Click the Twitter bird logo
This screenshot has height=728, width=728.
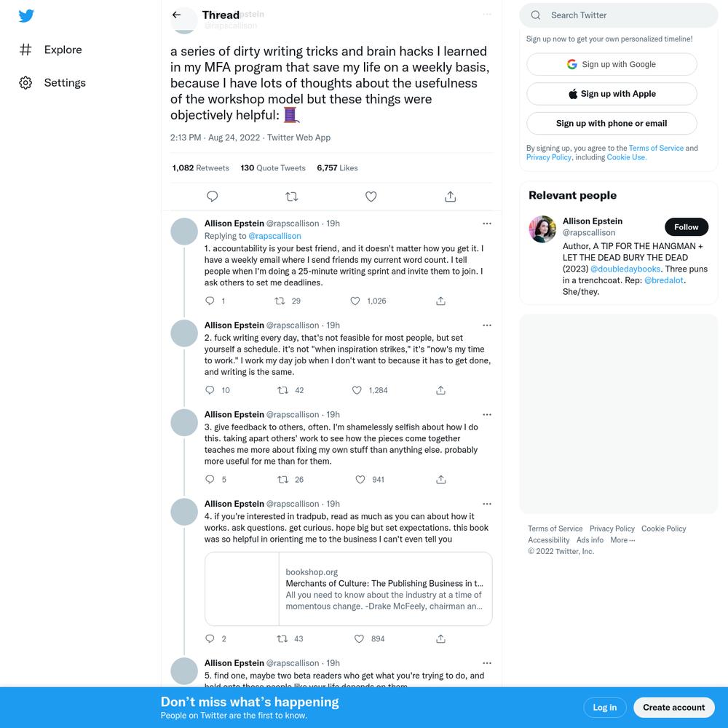[26, 16]
